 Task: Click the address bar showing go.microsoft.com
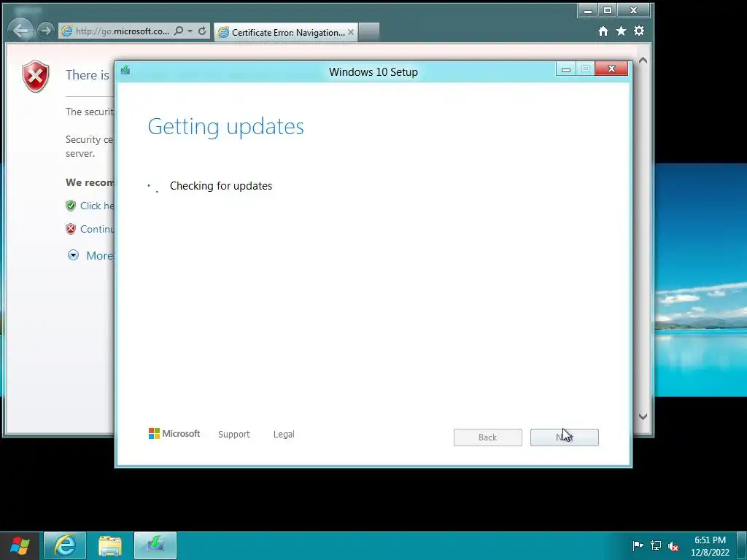[123, 31]
